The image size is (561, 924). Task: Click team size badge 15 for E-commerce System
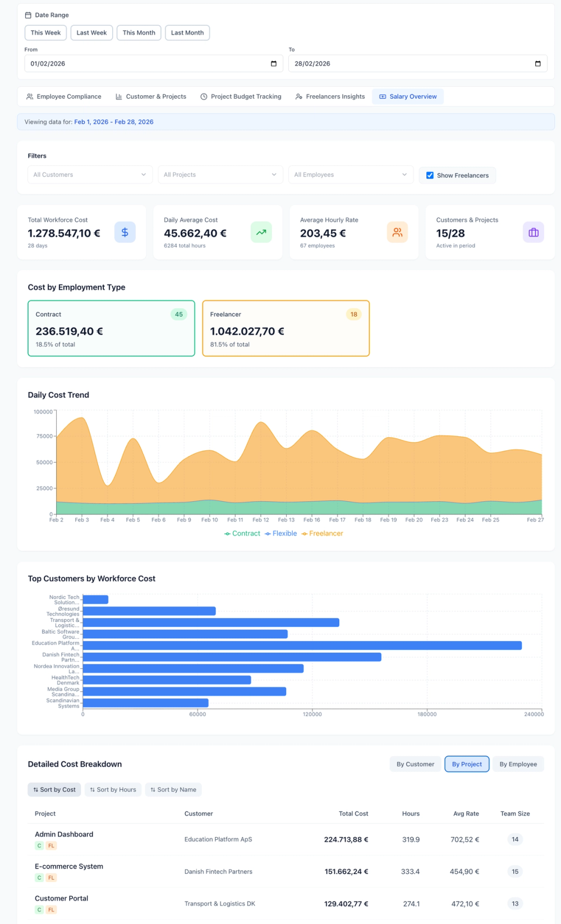pyautogui.click(x=515, y=871)
